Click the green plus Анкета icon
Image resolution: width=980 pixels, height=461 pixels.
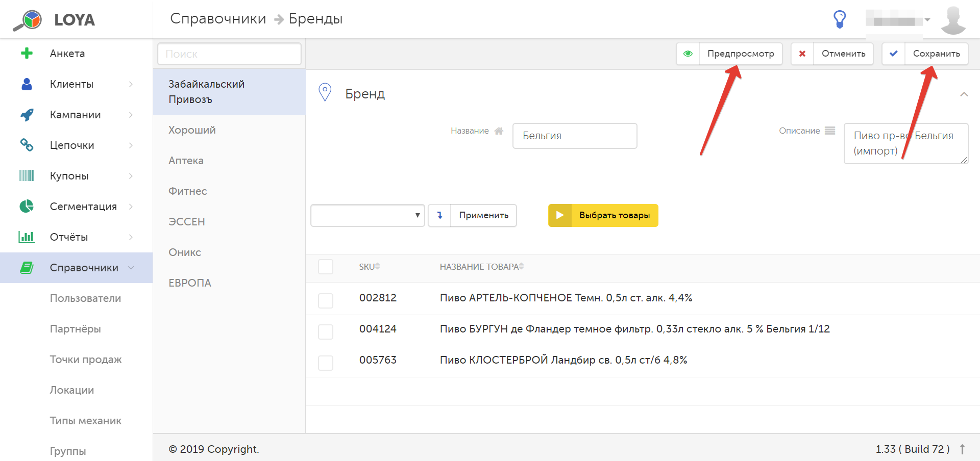point(27,54)
